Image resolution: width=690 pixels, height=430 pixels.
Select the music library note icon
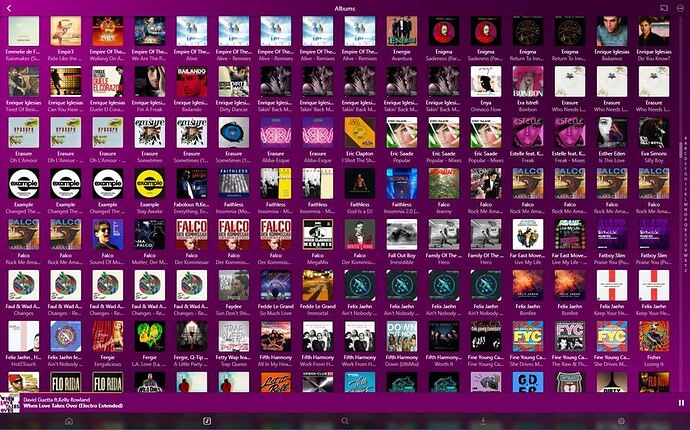[x=207, y=421]
